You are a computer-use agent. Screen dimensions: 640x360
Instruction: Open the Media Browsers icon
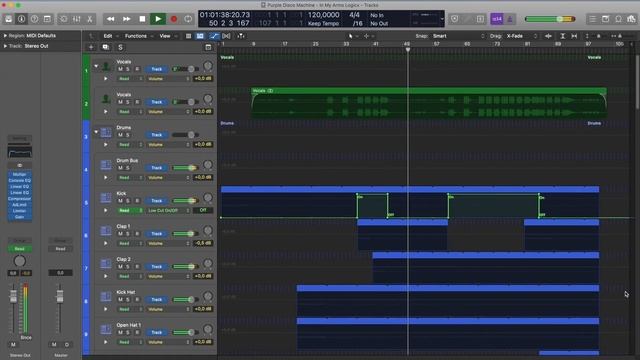click(x=631, y=19)
